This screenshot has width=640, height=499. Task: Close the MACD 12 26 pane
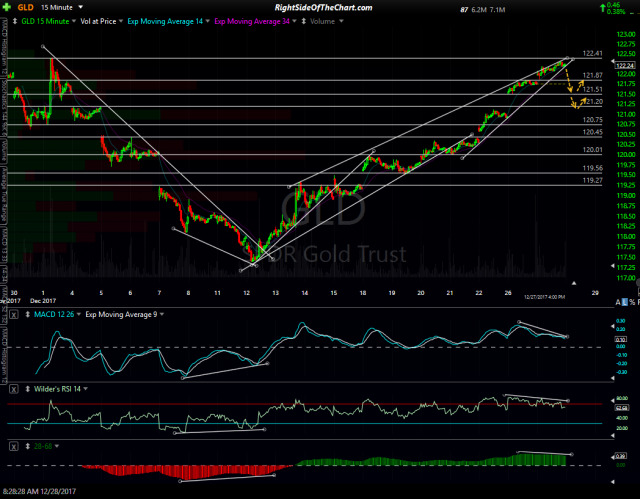pyautogui.click(x=14, y=315)
